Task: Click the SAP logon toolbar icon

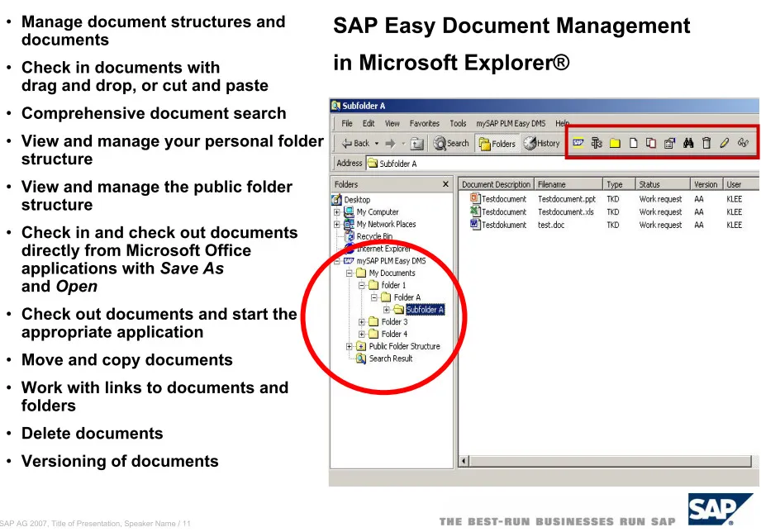Action: tap(578, 142)
